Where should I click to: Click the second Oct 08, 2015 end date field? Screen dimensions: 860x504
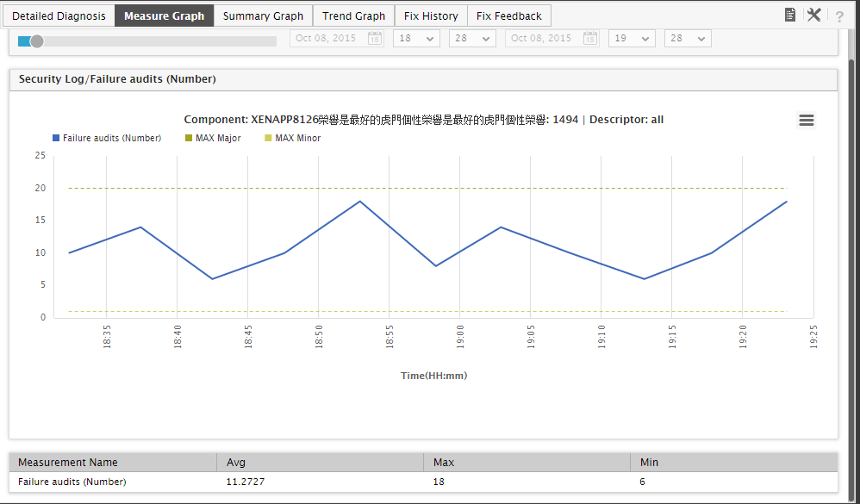552,39
